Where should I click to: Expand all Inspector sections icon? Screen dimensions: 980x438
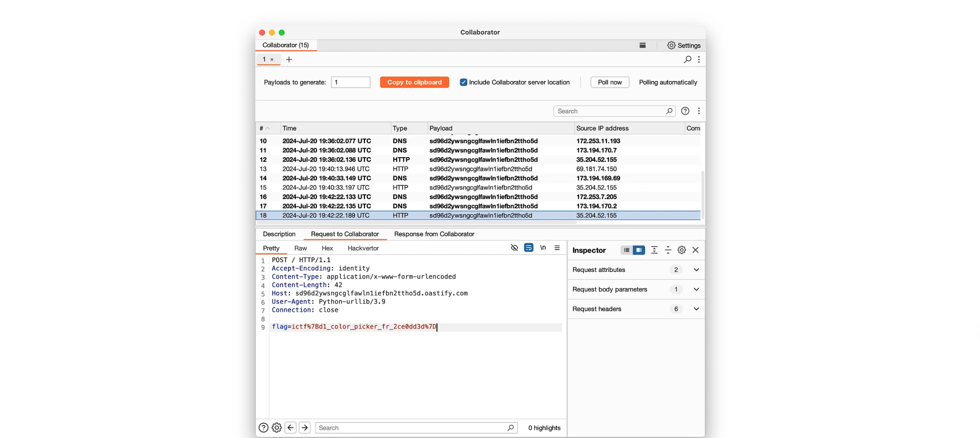(654, 250)
